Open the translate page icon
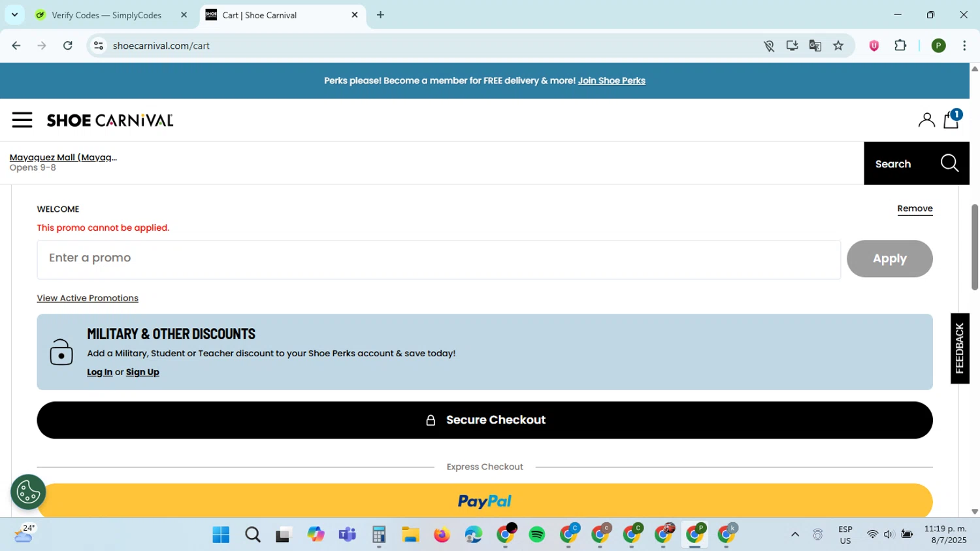Image resolution: width=980 pixels, height=551 pixels. tap(815, 46)
